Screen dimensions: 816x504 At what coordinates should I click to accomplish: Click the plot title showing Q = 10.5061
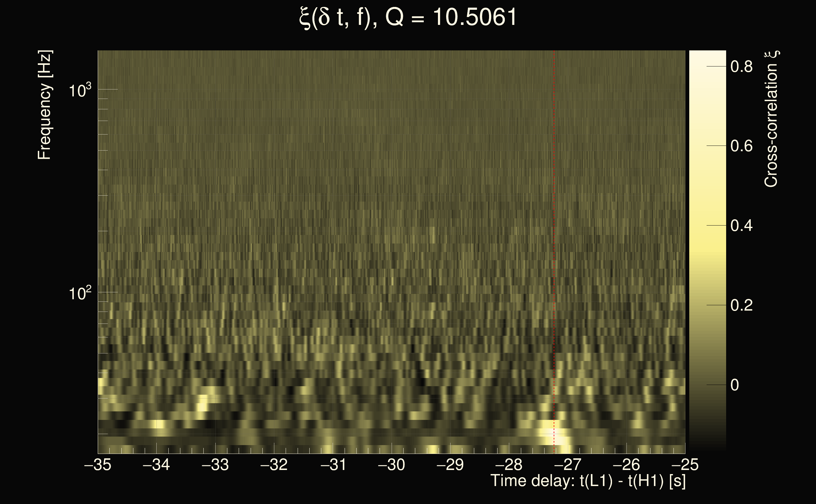(408, 17)
